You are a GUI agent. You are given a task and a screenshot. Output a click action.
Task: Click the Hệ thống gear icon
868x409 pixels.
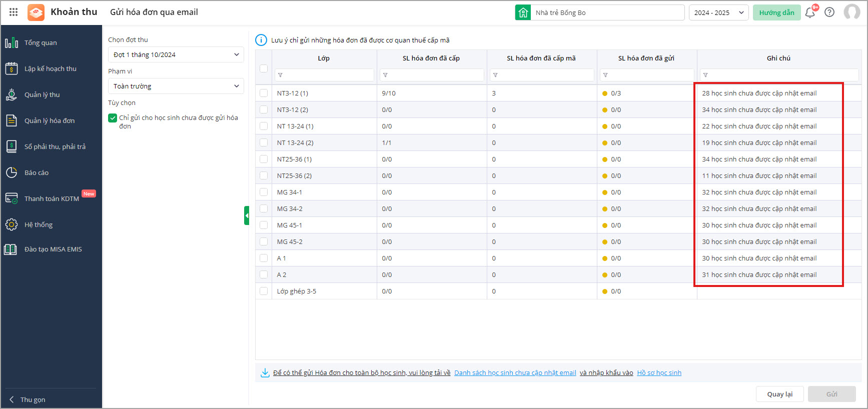[11, 224]
